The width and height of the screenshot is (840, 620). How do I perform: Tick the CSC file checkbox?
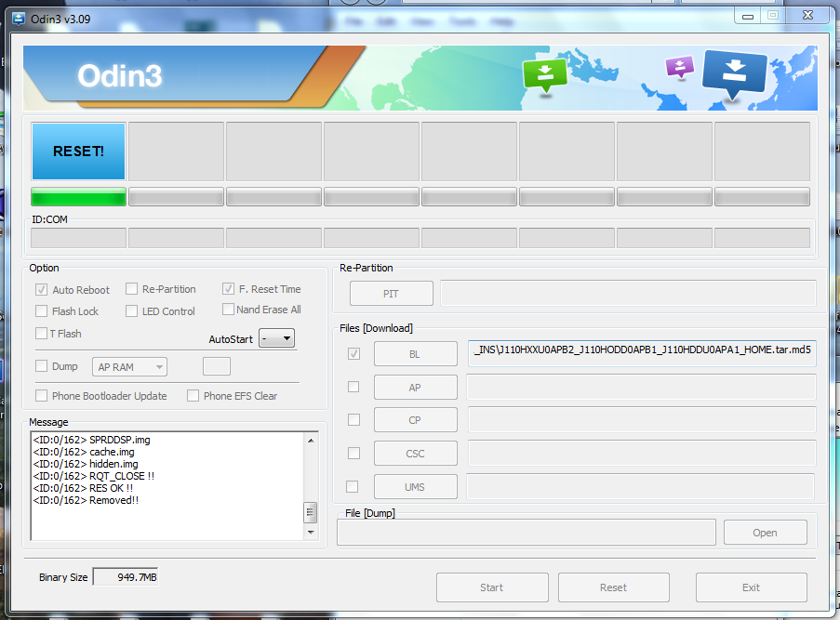pyautogui.click(x=353, y=453)
